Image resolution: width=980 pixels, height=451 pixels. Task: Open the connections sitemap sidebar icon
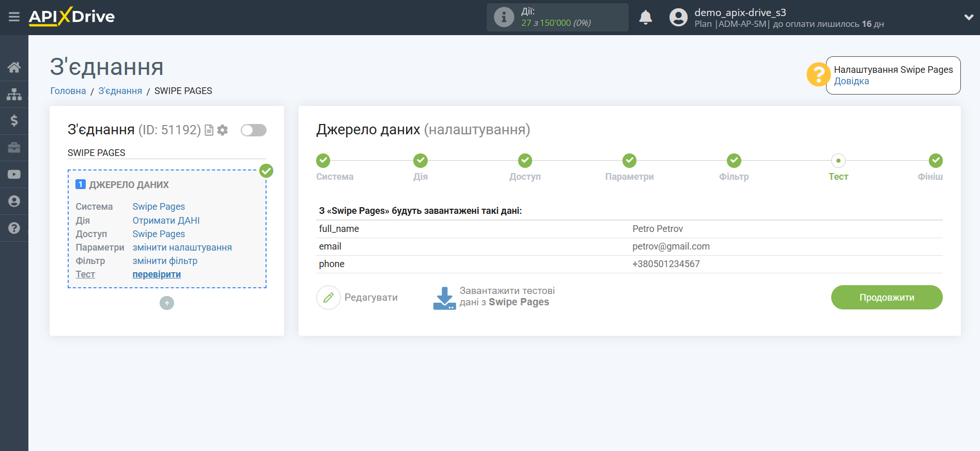(14, 94)
